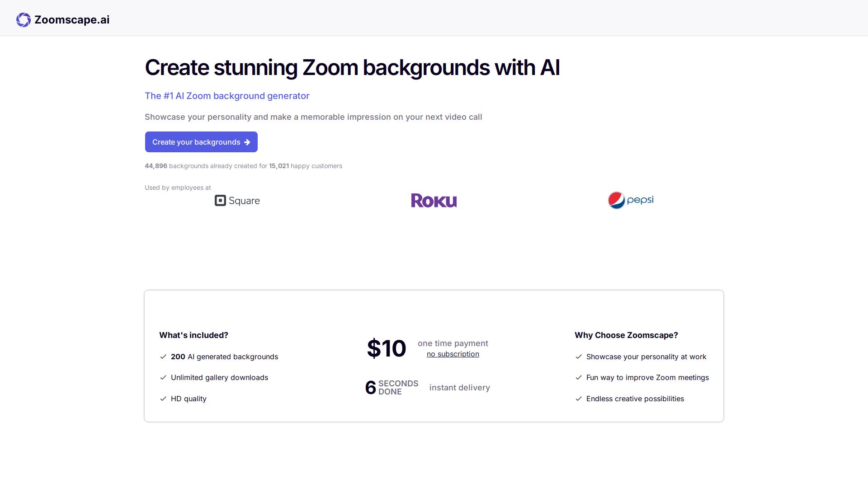Click the #1 AI Zoom background generator tagline

tap(227, 96)
